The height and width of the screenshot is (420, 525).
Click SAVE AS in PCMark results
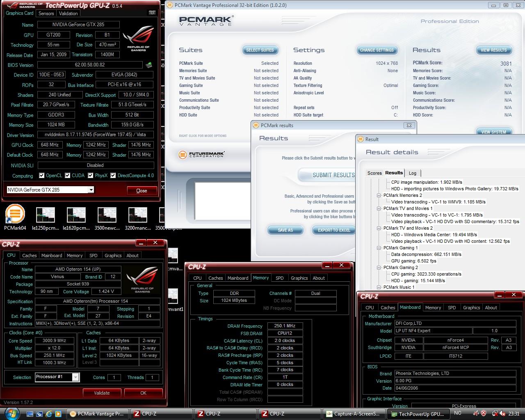[x=285, y=230]
